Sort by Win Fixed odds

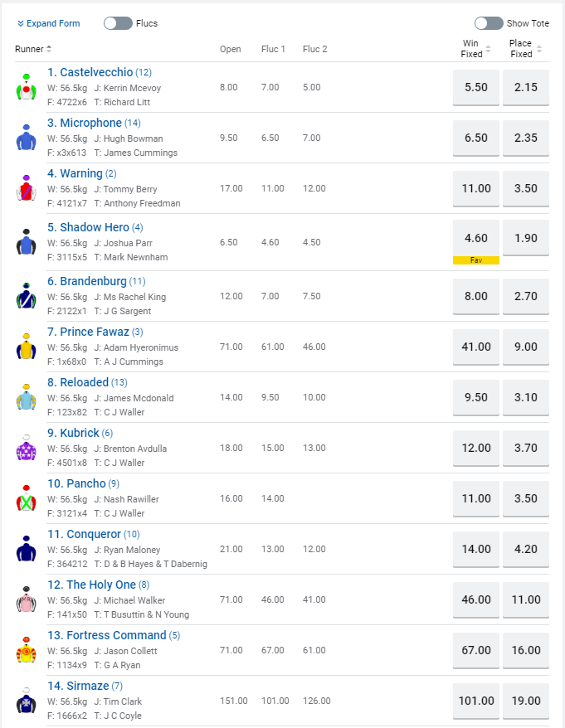click(475, 49)
